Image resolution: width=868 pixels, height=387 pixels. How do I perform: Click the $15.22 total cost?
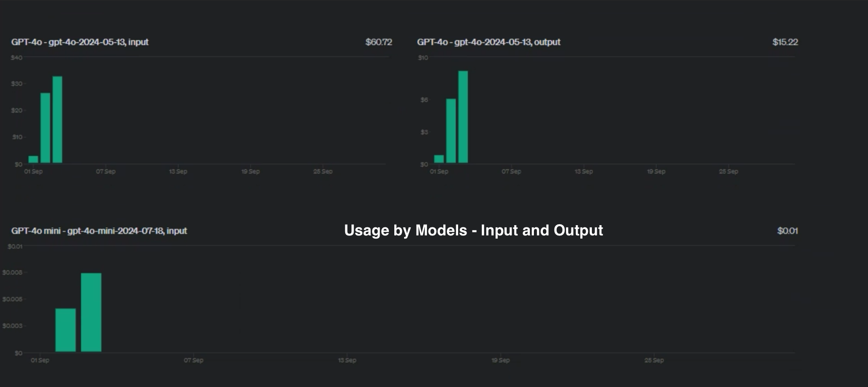point(785,42)
